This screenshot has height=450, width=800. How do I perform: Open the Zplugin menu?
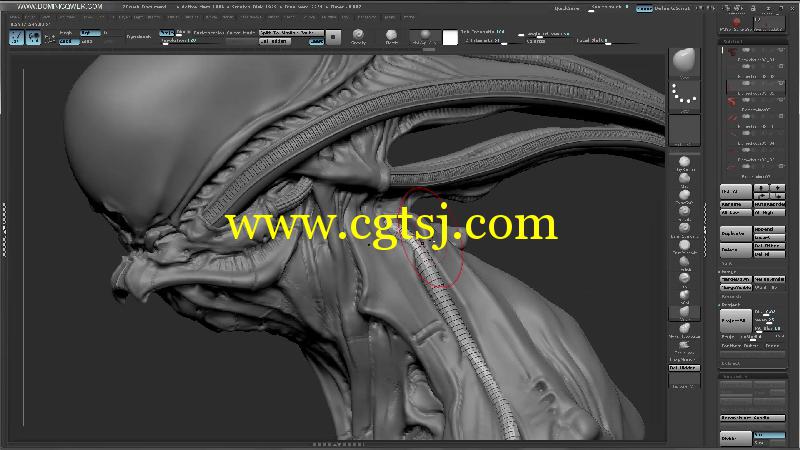pyautogui.click(x=389, y=17)
